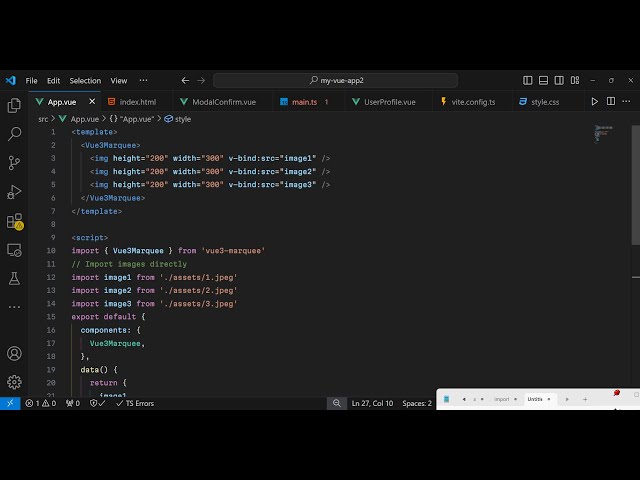640x480 pixels.
Task: Click the TS Errors status item
Action: pyautogui.click(x=134, y=403)
